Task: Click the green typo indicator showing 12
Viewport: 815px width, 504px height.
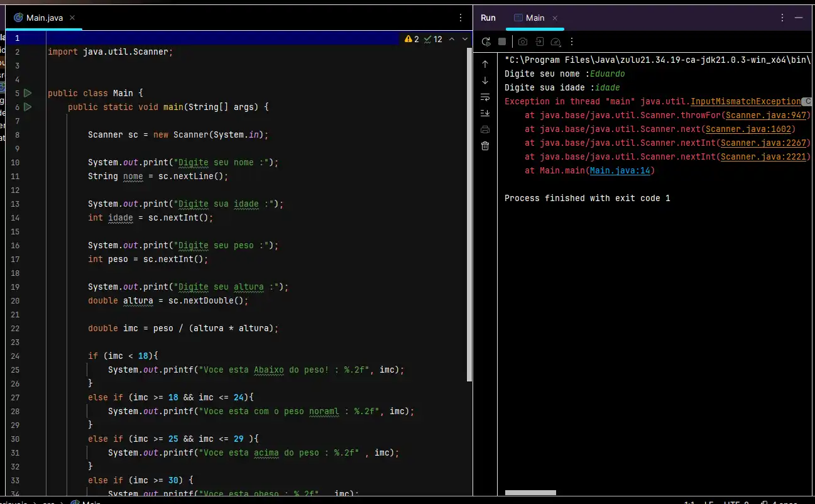Action: coord(433,39)
